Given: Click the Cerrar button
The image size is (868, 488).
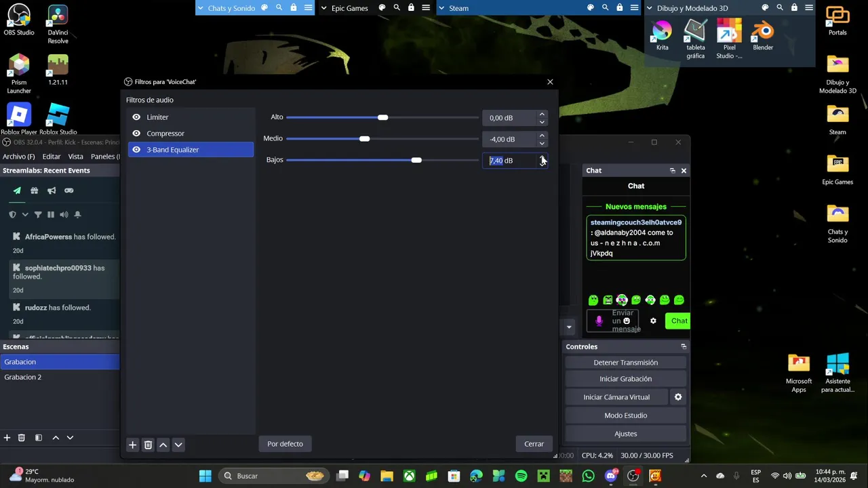Looking at the screenshot, I should click(534, 444).
